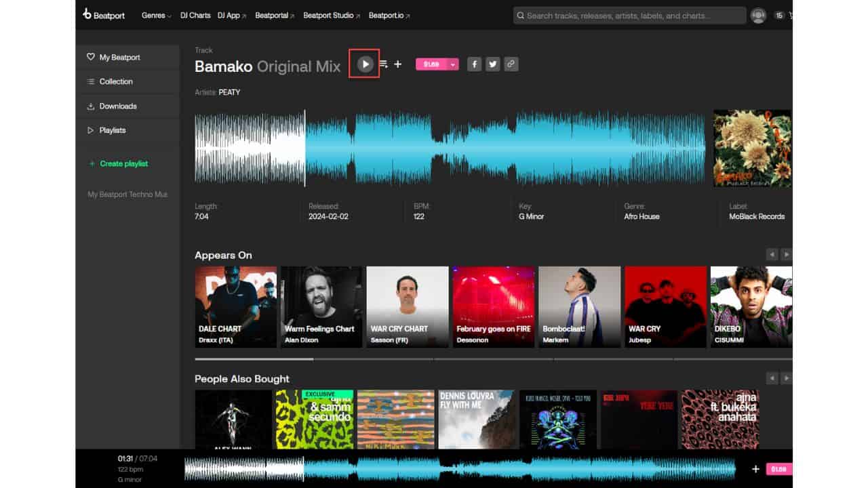
Task: Click Create playlist
Action: click(x=118, y=163)
